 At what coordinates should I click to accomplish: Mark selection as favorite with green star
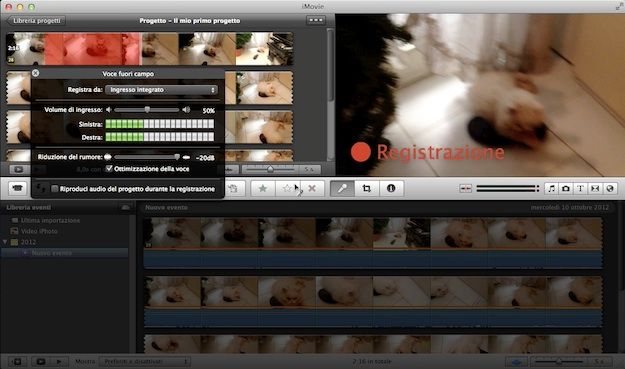coord(263,188)
